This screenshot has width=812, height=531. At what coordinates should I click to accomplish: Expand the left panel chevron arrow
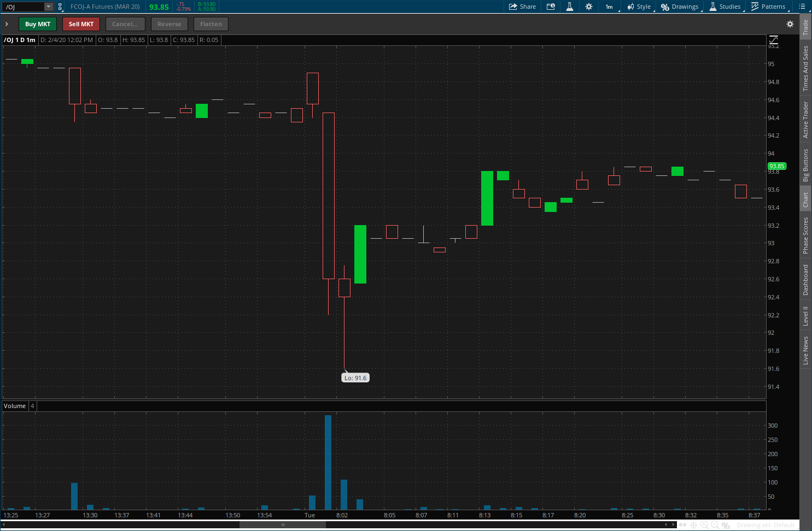[7, 24]
